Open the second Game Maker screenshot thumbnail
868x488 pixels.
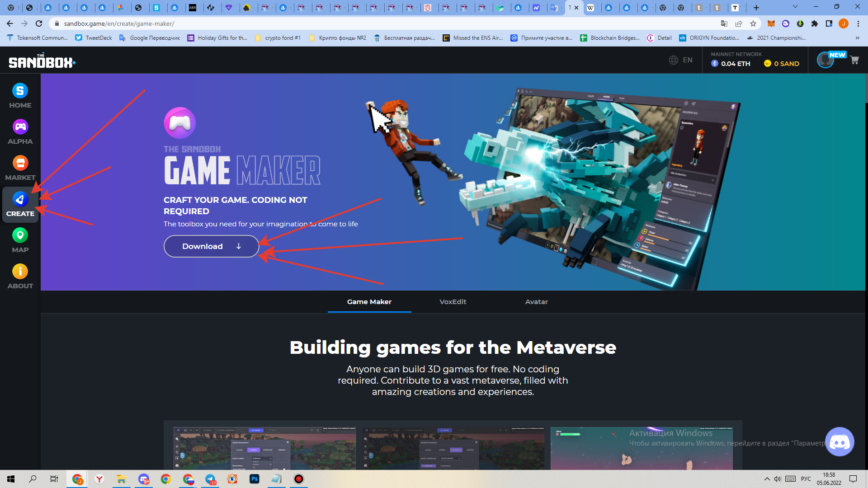[x=453, y=448]
